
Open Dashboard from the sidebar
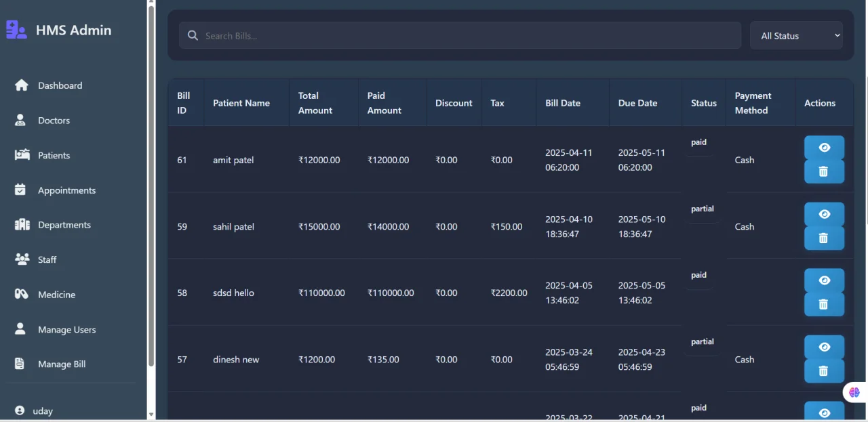point(60,85)
